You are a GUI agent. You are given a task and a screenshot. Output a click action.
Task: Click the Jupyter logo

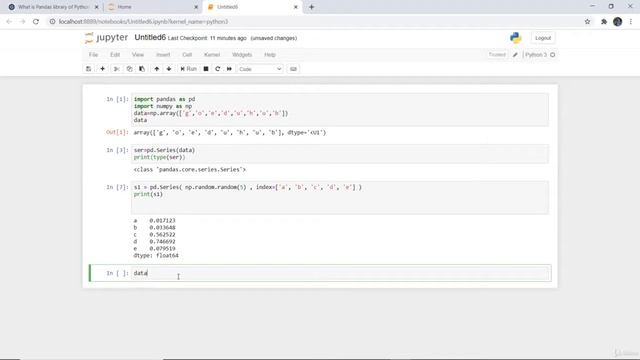coord(106,38)
